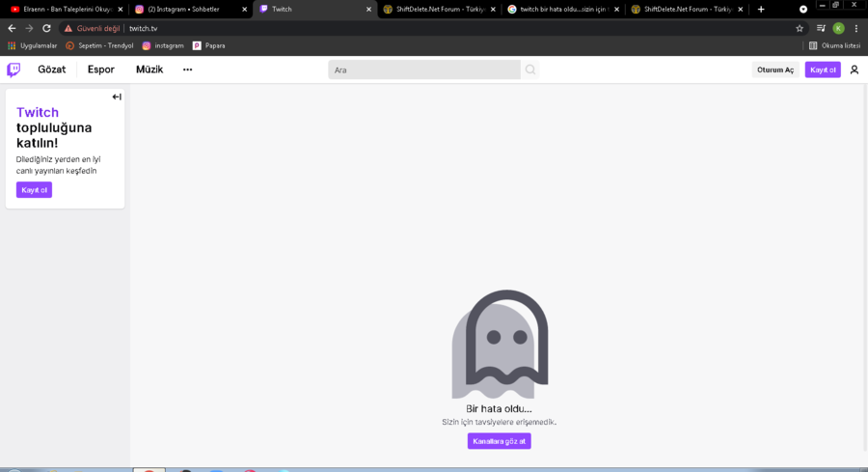The height and width of the screenshot is (472, 868).
Task: Reload the Twitch page
Action: pyautogui.click(x=46, y=28)
